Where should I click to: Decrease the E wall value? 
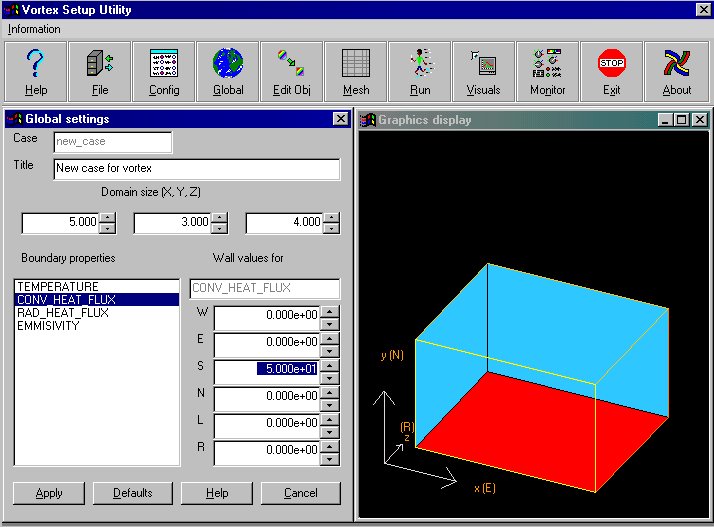[330, 351]
